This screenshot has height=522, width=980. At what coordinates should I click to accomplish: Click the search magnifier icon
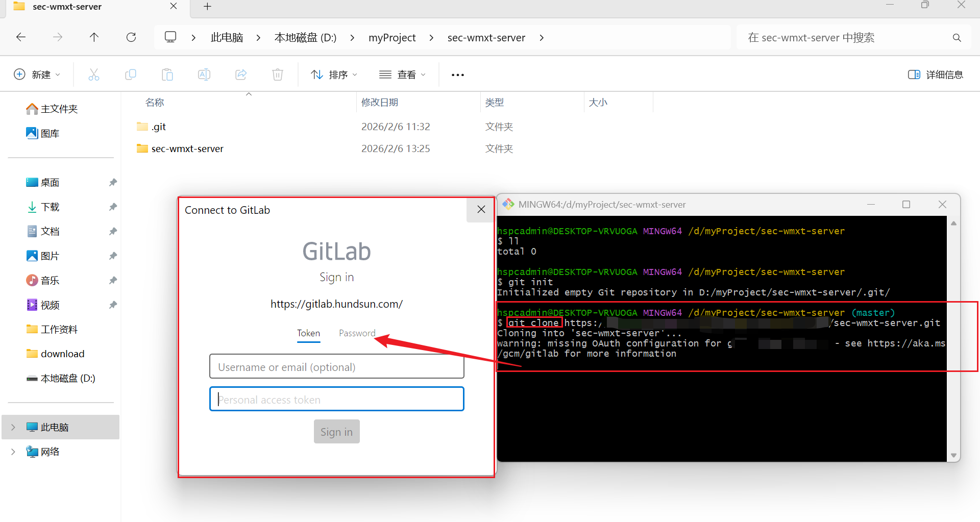coord(957,38)
